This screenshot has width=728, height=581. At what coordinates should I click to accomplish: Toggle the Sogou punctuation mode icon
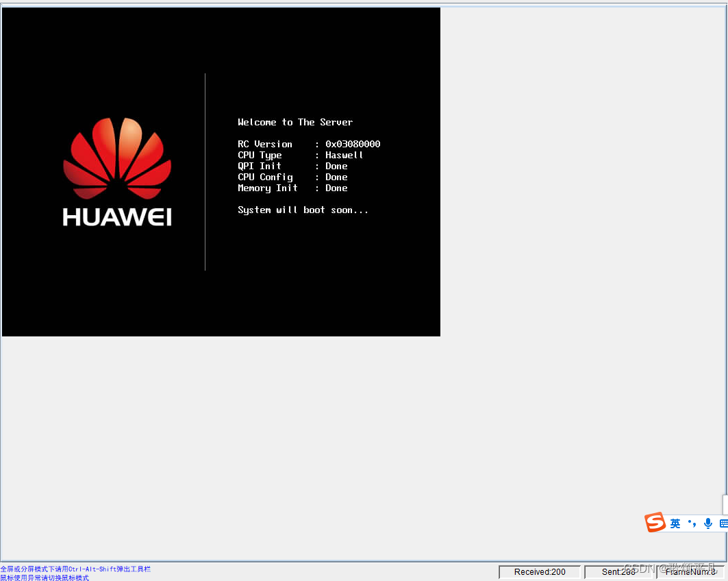(x=692, y=523)
